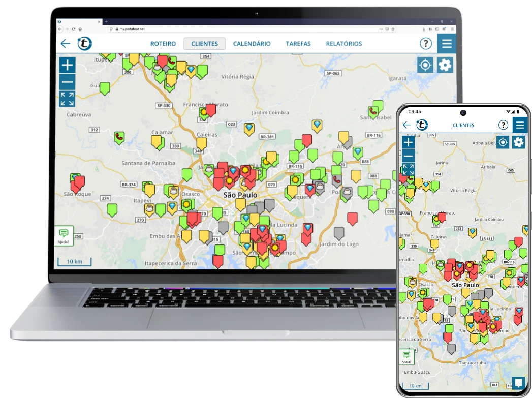
Task: Select green phone marker near Santa Isabel on laptop
Action: [373, 112]
